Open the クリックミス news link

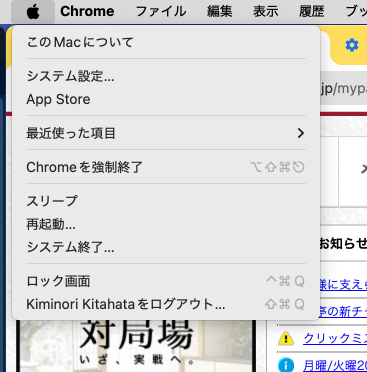point(335,339)
